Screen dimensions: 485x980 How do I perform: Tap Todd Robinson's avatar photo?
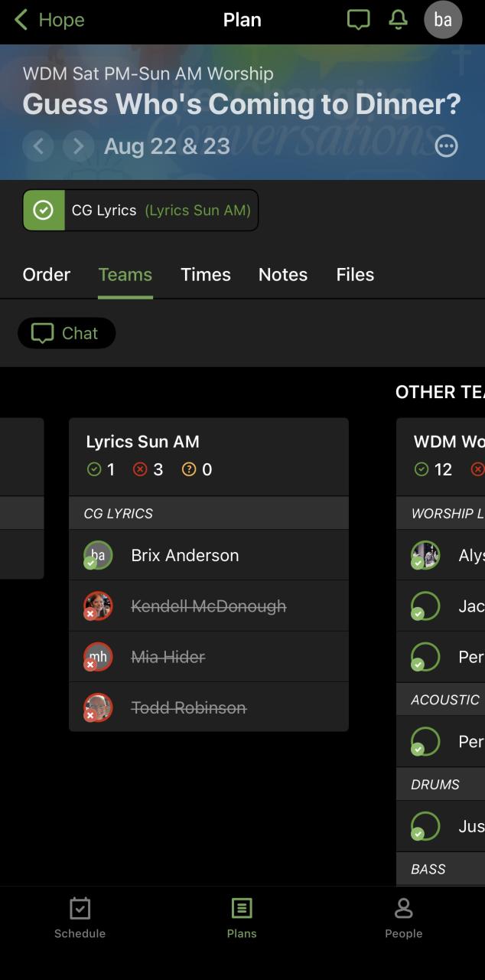coord(98,707)
